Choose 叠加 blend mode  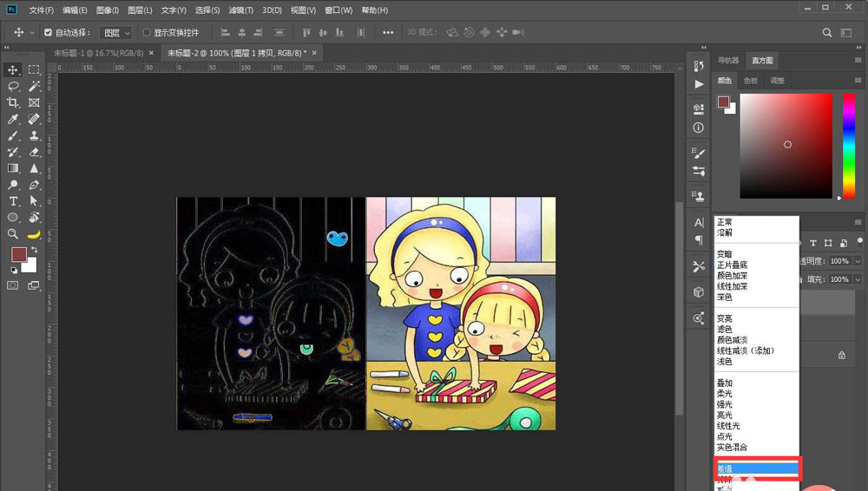click(725, 383)
